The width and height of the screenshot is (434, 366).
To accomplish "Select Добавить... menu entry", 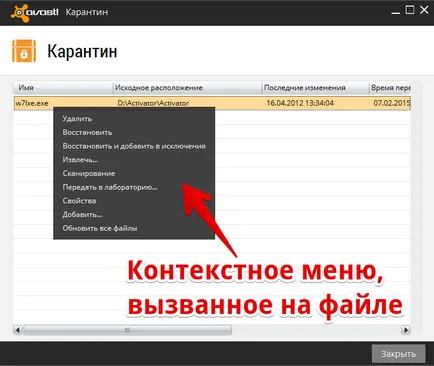I will click(82, 214).
